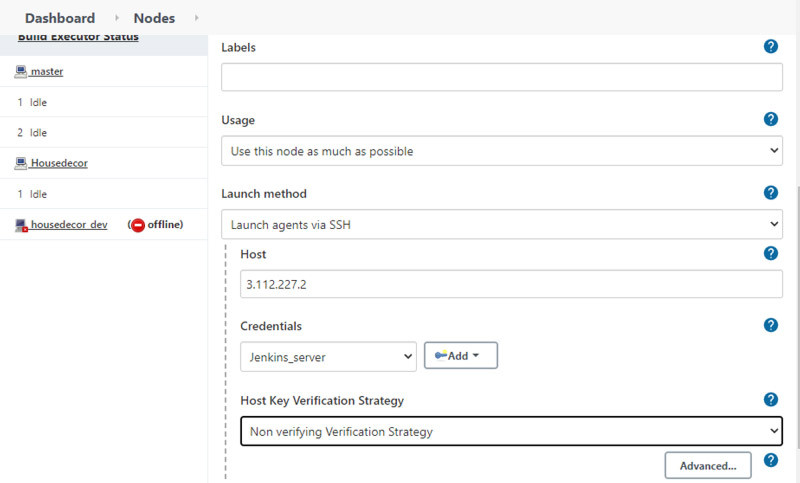Open the Usage dropdown
Screen dimensions: 800x483
click(502, 150)
